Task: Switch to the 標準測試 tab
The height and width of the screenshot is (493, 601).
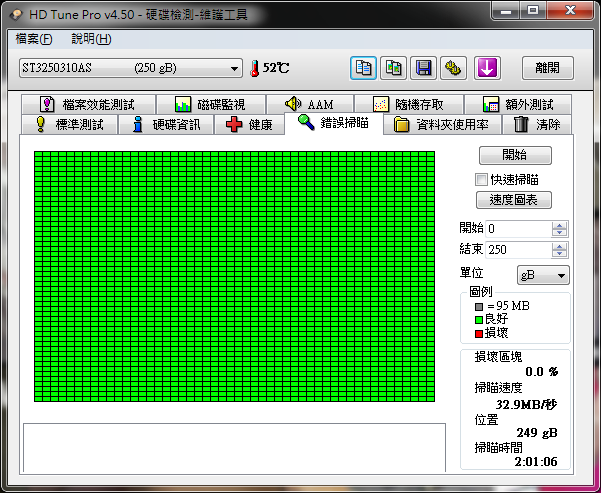Action: [69, 125]
